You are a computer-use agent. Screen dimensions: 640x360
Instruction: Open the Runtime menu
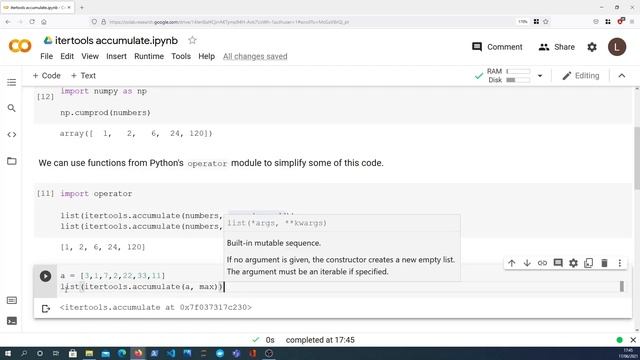(149, 56)
